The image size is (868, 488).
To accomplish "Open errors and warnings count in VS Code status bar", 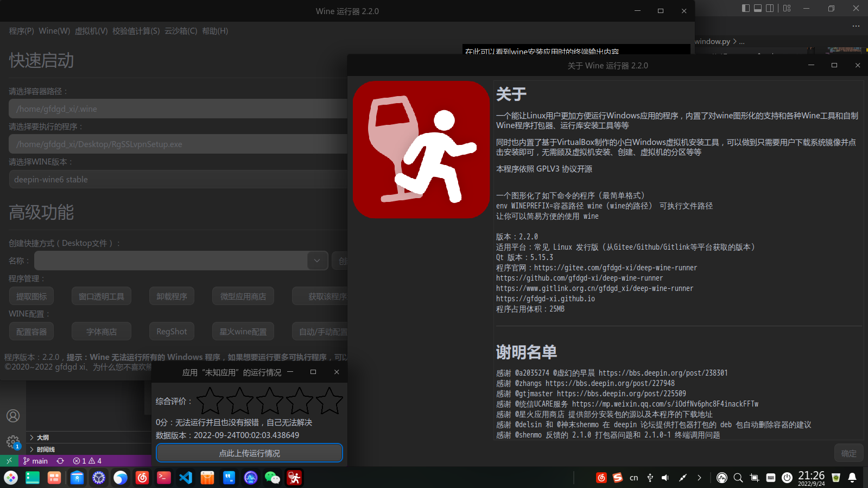I will (87, 461).
